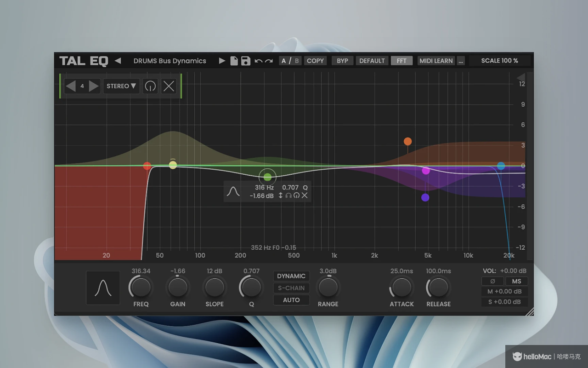This screenshot has height=368, width=588.
Task: Toggle the BYP bypass button
Action: pyautogui.click(x=342, y=61)
